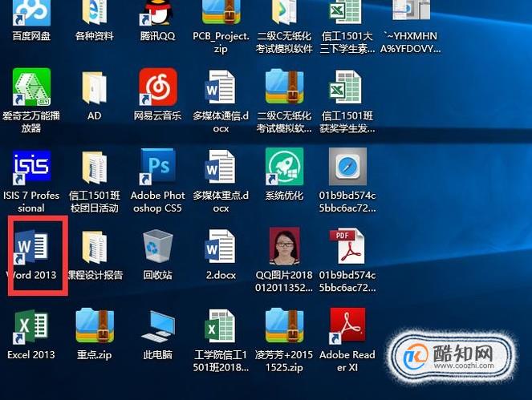Image resolution: width=532 pixels, height=400 pixels.
Task: Select the 信工1501大三下学生素... Excel file
Action: [347, 13]
